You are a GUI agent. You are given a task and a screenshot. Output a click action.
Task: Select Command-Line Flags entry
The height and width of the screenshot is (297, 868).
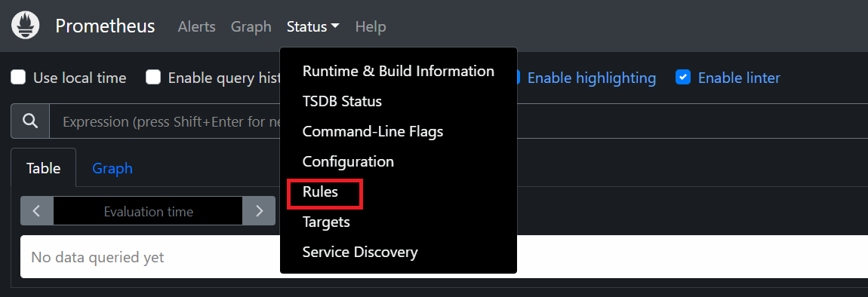pyautogui.click(x=373, y=132)
